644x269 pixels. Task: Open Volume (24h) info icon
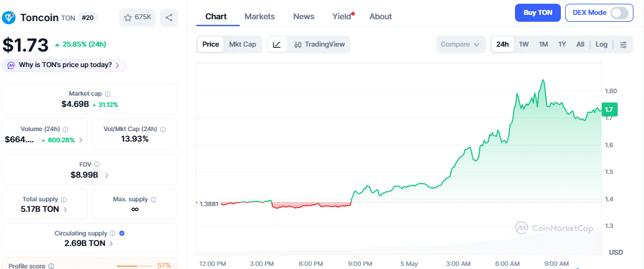click(x=66, y=129)
